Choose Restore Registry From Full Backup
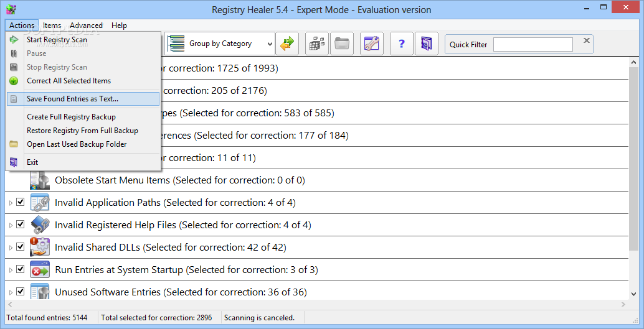Image resolution: width=644 pixels, height=329 pixels. click(83, 131)
